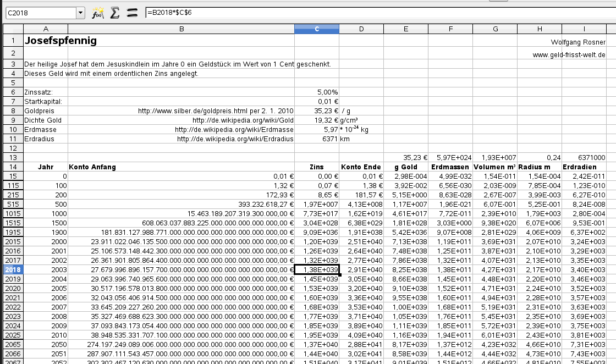
Task: Select column B header
Action: (181, 29)
